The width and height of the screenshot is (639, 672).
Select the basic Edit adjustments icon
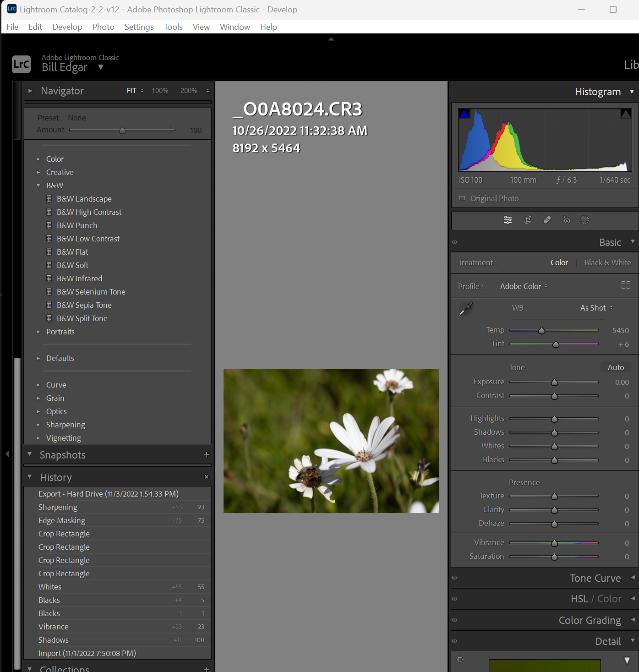(508, 220)
